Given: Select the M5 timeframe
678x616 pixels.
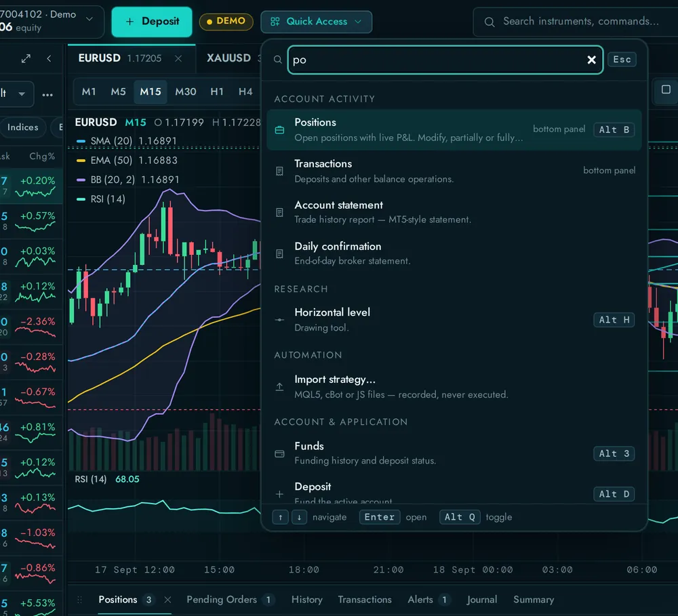Looking at the screenshot, I should pyautogui.click(x=118, y=91).
